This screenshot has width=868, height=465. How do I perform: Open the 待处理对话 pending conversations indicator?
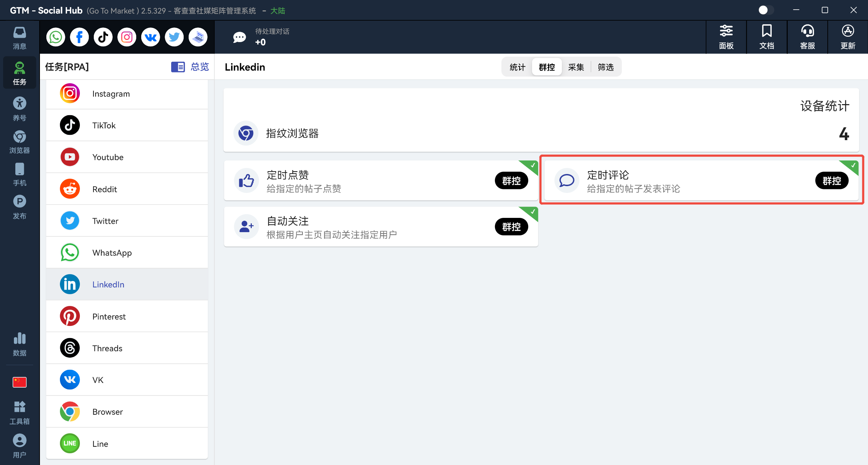261,37
